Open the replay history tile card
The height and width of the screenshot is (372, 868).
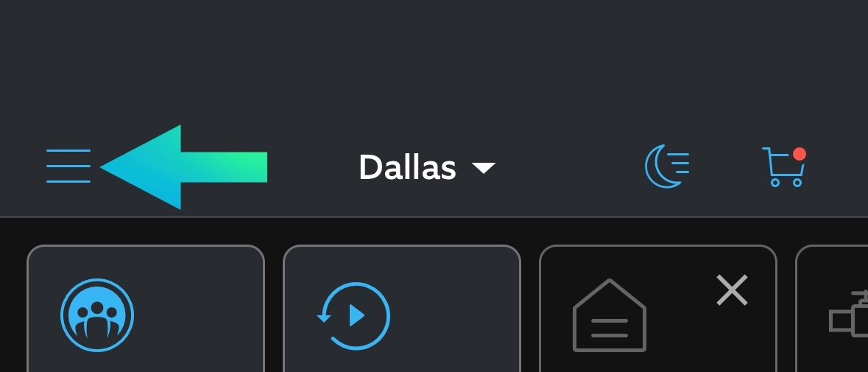click(x=402, y=309)
